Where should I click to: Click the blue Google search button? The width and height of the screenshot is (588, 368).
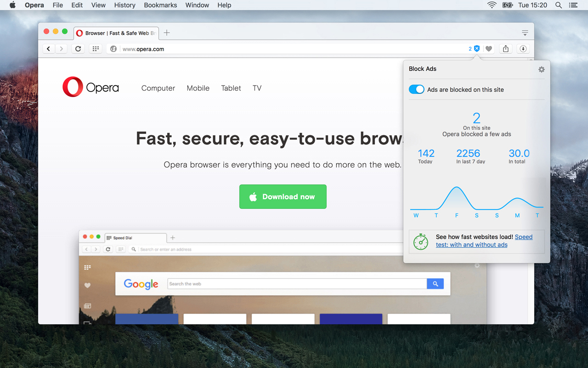435,284
